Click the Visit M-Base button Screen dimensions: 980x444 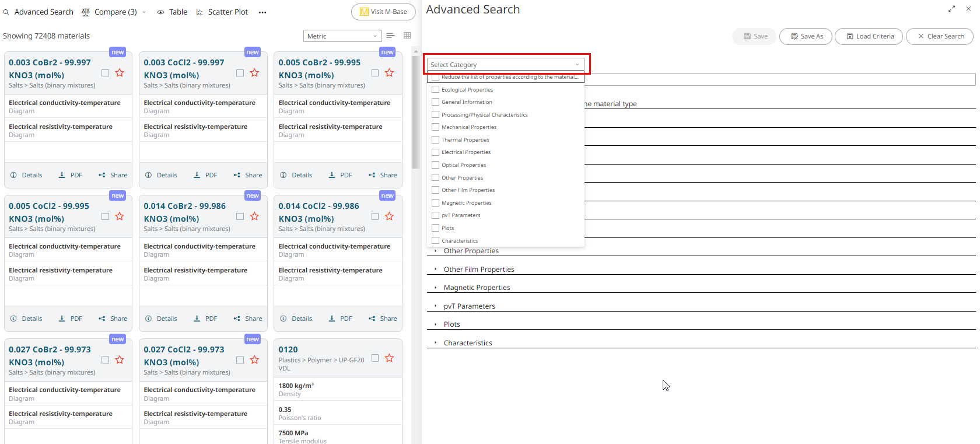(383, 12)
